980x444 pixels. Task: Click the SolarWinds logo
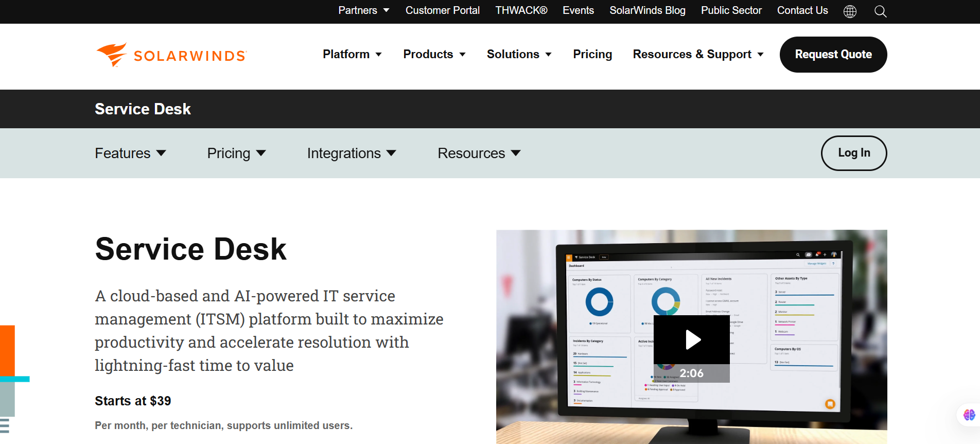171,55
